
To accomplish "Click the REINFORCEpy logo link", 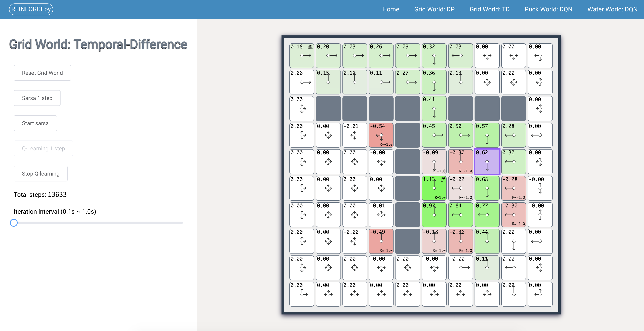I will (x=31, y=9).
